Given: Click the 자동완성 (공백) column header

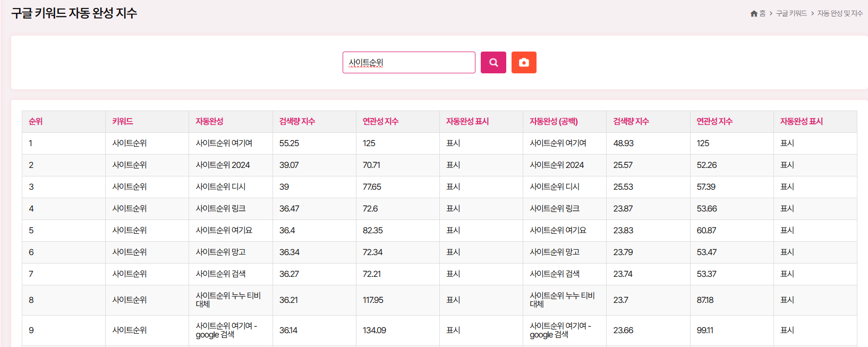Looking at the screenshot, I should [x=554, y=122].
